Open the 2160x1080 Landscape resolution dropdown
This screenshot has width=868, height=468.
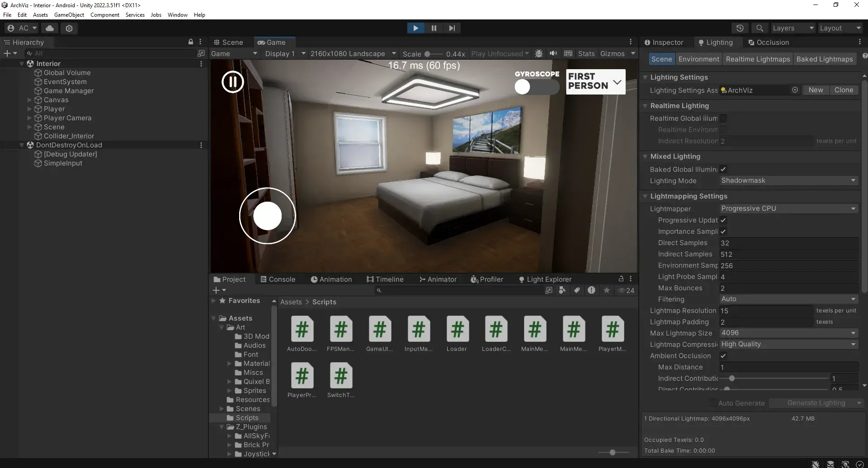coord(353,53)
